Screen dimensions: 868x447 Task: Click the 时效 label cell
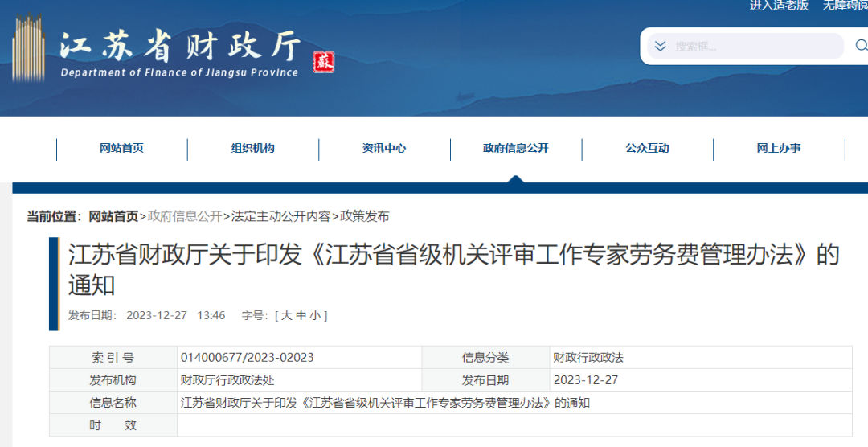(x=113, y=425)
